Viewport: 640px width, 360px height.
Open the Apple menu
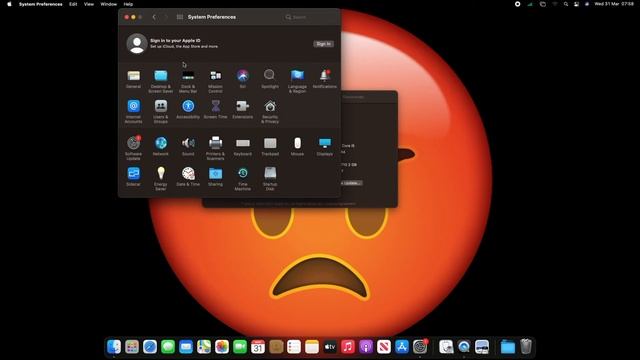tap(9, 4)
